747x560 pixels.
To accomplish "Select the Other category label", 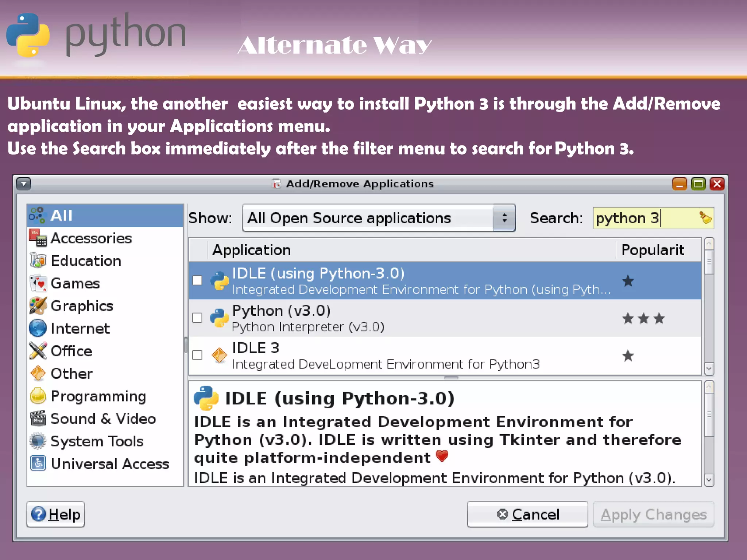I will coord(72,374).
